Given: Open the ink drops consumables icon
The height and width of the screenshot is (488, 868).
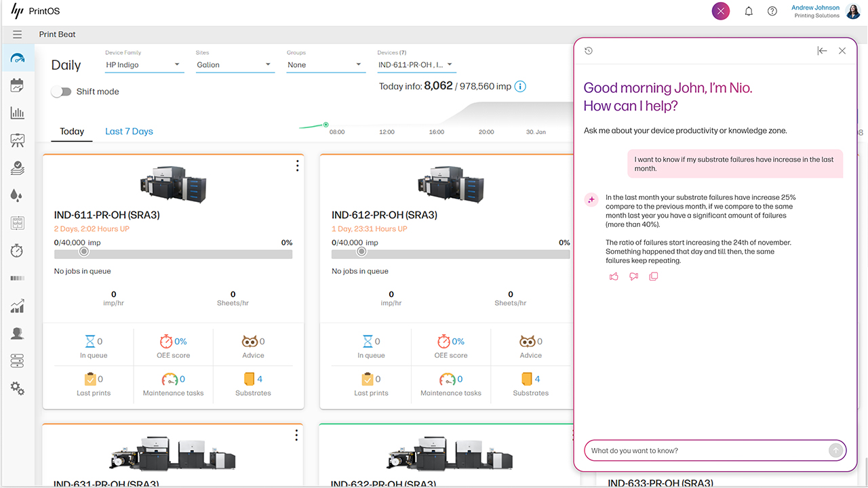Looking at the screenshot, I should pos(17,195).
